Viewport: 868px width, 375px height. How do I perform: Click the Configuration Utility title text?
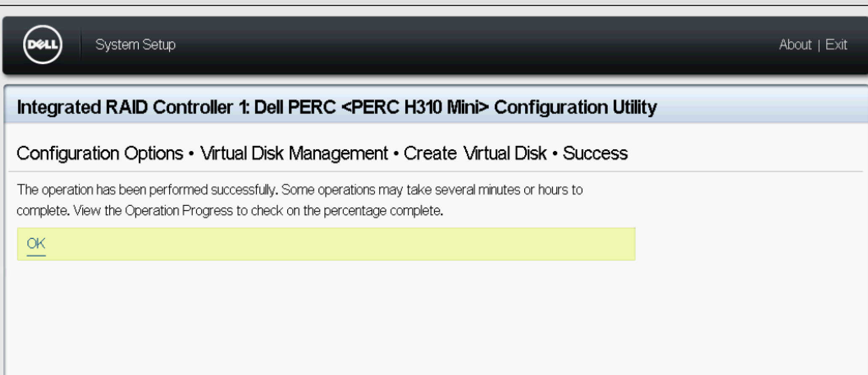click(575, 107)
